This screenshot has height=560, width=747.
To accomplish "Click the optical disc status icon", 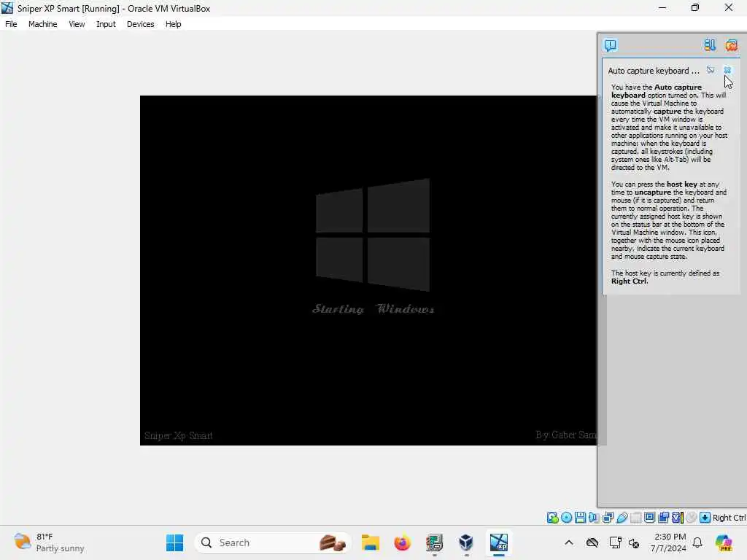I will [566, 518].
